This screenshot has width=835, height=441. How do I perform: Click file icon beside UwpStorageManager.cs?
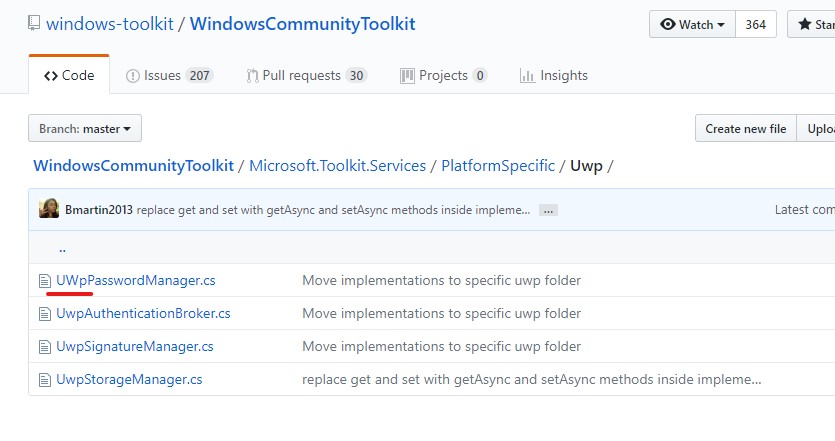(45, 380)
